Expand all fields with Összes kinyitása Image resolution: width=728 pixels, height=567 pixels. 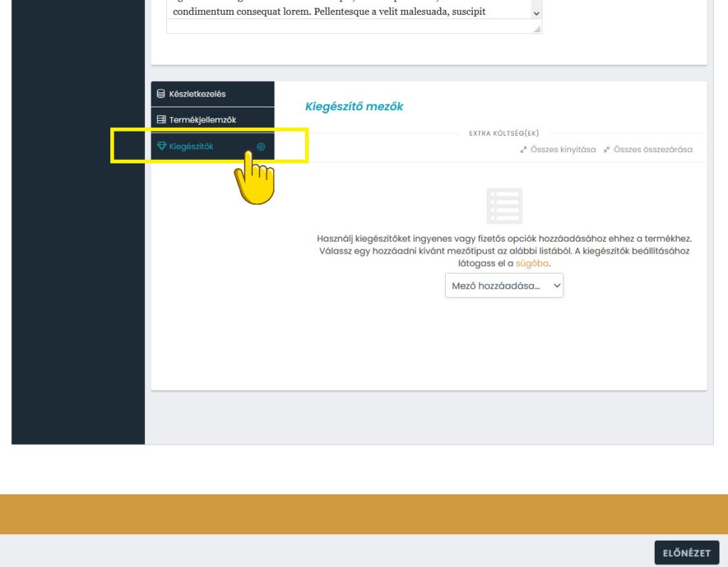pyautogui.click(x=562, y=150)
